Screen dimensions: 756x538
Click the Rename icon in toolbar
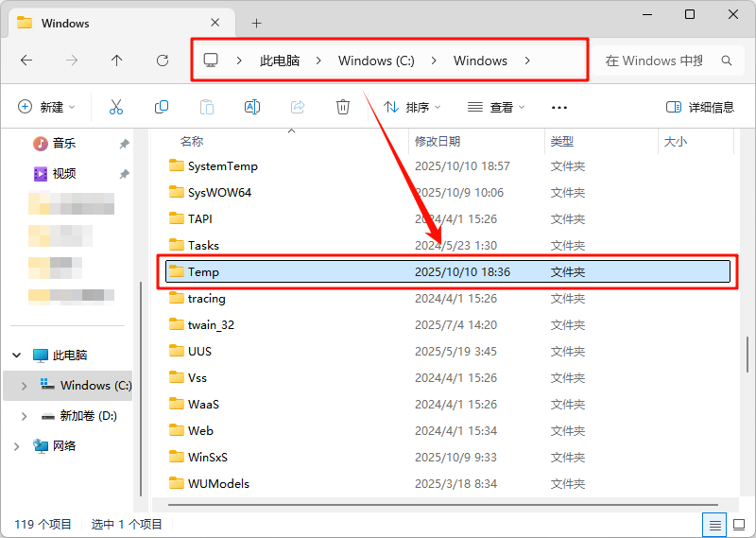point(252,107)
